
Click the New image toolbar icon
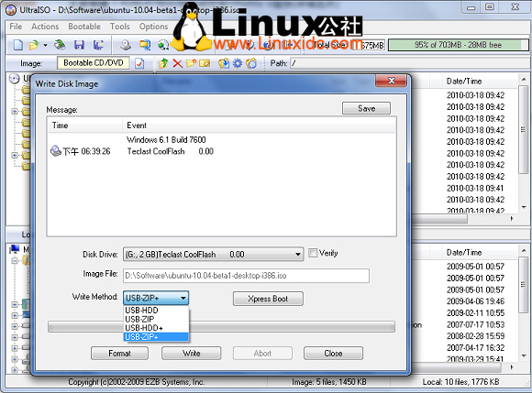pyautogui.click(x=18, y=45)
